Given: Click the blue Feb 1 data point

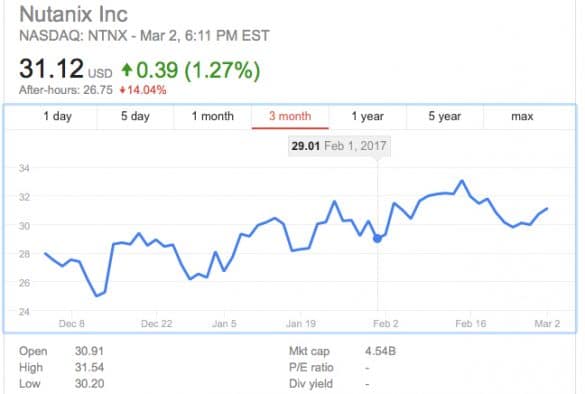Looking at the screenshot, I should point(377,238).
